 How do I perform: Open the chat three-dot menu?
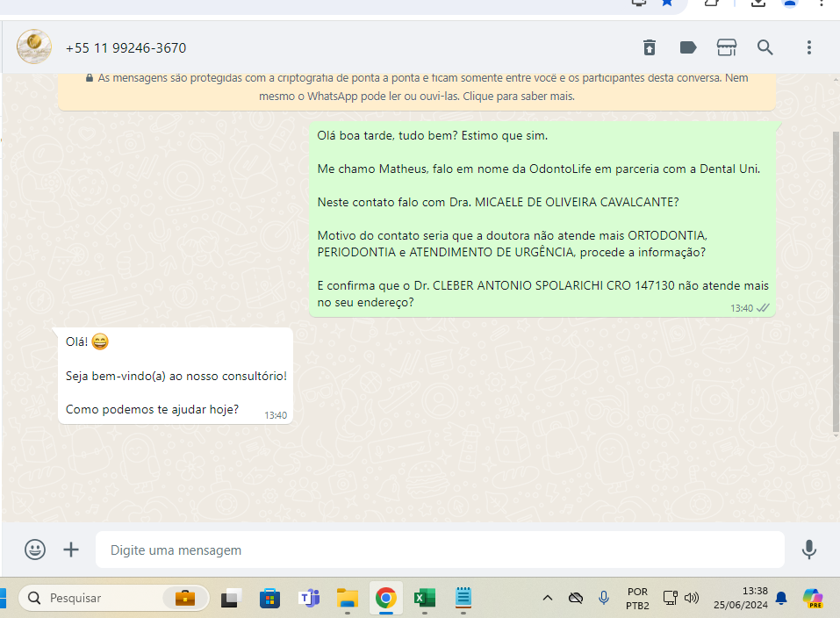(809, 47)
